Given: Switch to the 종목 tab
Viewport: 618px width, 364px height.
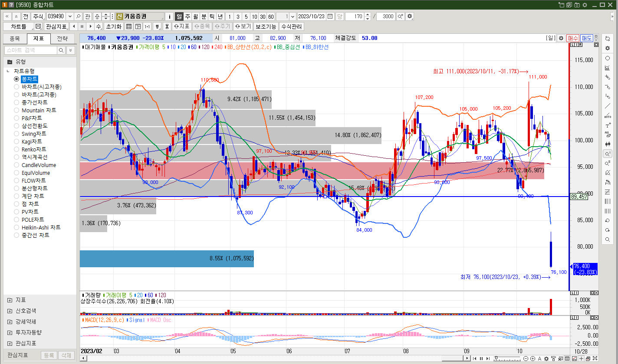Looking at the screenshot, I should coord(15,39).
